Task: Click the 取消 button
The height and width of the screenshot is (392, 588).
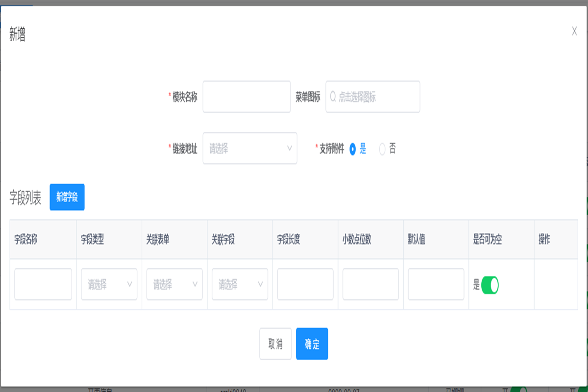Action: (x=275, y=344)
